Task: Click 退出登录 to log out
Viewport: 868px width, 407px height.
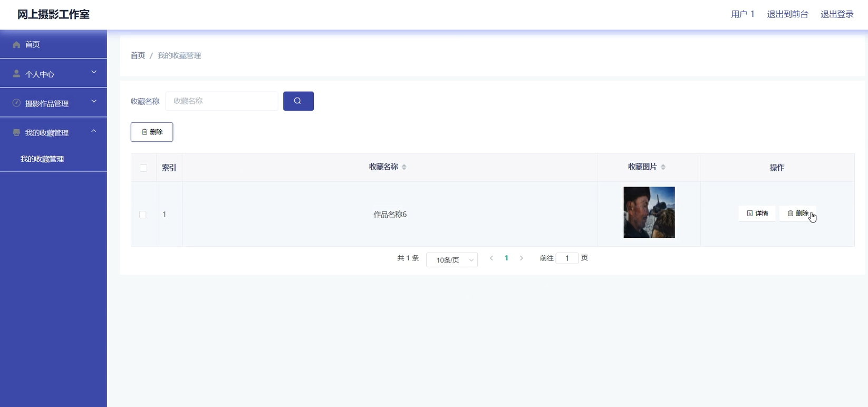Action: coord(837,14)
